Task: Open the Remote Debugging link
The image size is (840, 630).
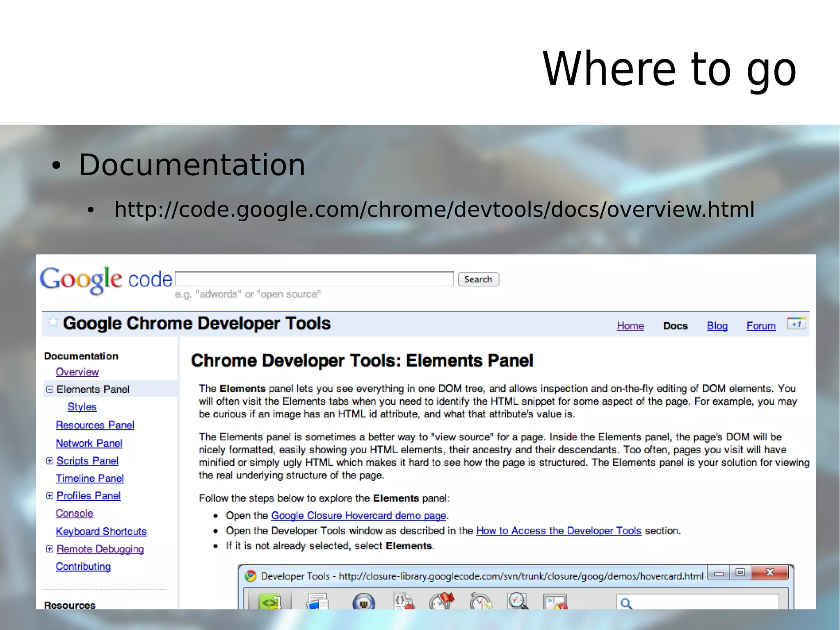Action: point(100,549)
